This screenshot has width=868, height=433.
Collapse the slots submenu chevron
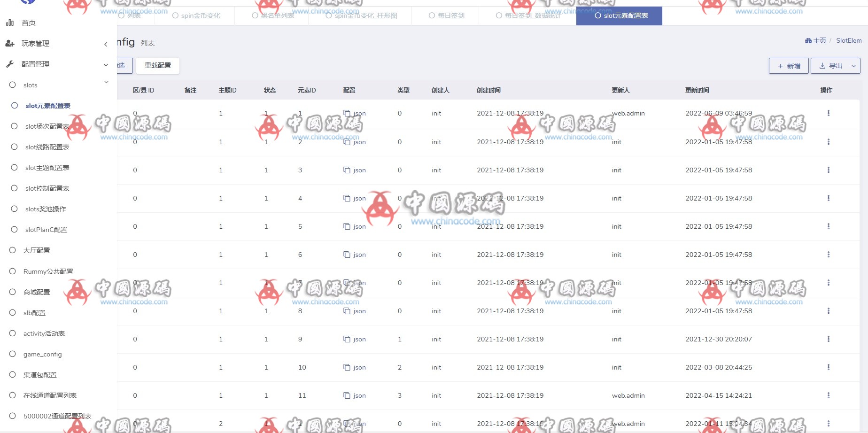(x=106, y=83)
